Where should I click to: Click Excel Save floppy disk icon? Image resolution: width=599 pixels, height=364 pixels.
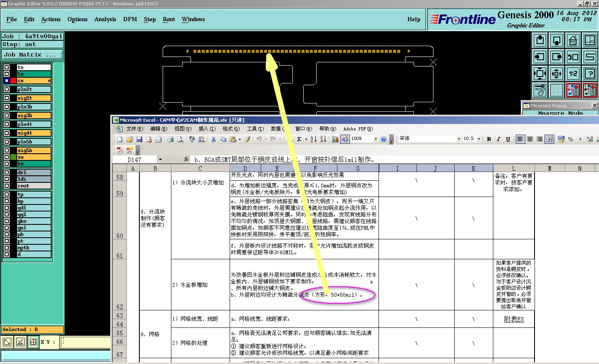(139, 139)
